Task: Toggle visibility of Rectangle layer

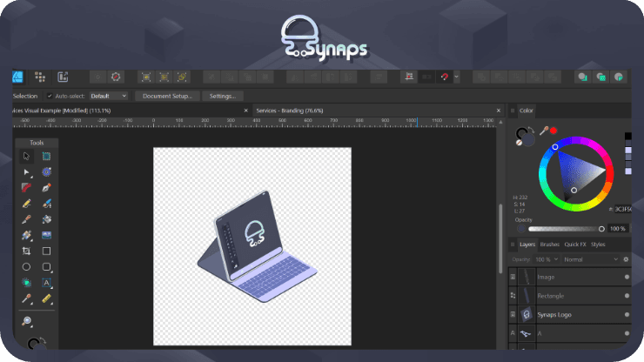Action: tap(627, 296)
